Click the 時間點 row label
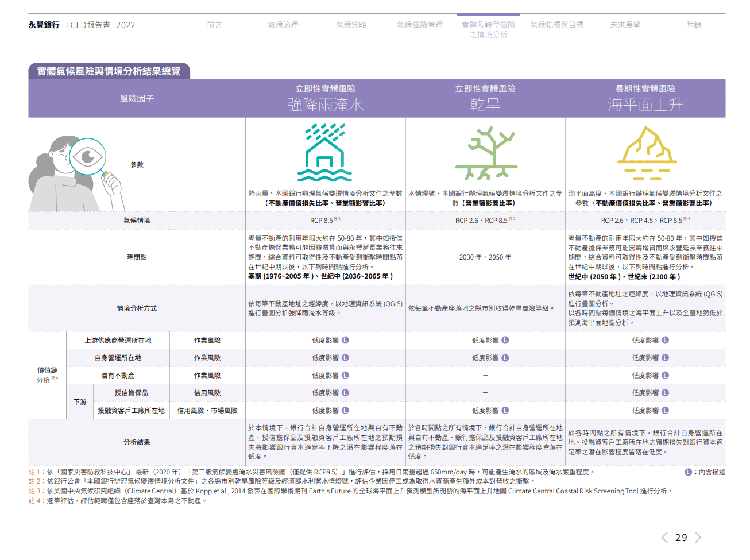This screenshot has width=750, height=560. [x=137, y=257]
